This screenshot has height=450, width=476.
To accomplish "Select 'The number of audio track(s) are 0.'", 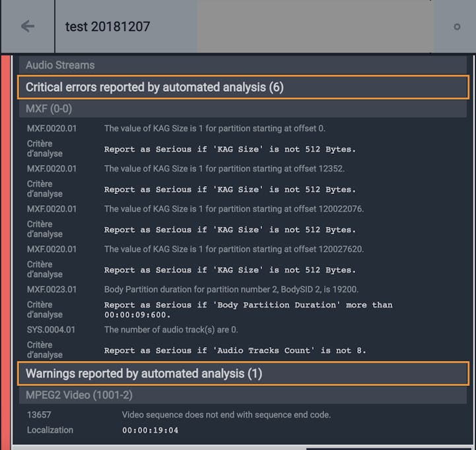I will pos(171,330).
